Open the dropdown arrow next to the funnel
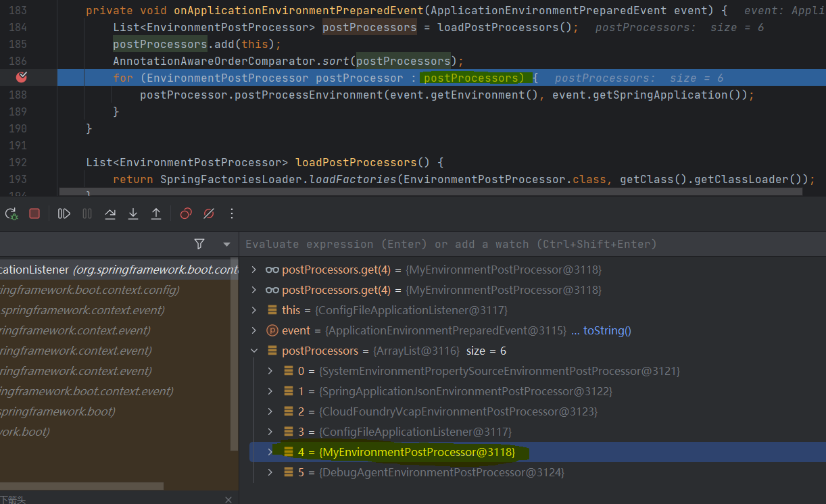Image resolution: width=826 pixels, height=504 pixels. coord(226,244)
